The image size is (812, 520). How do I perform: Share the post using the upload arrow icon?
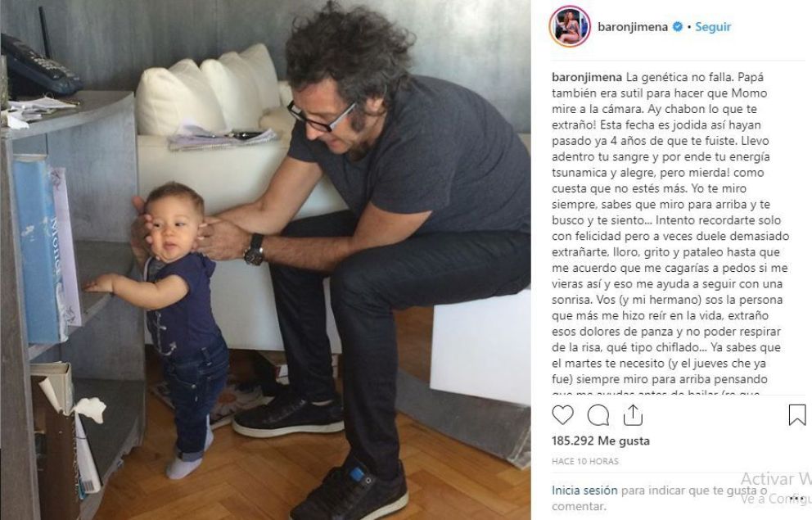click(x=633, y=415)
